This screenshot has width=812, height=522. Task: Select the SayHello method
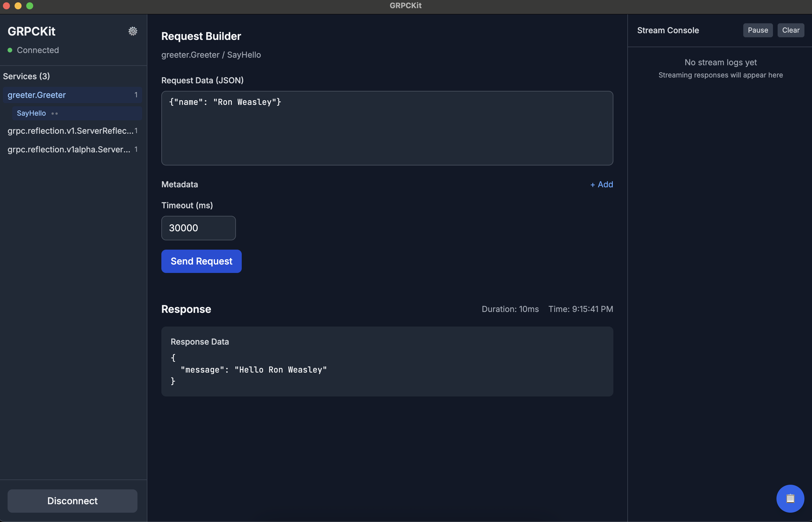pos(77,113)
